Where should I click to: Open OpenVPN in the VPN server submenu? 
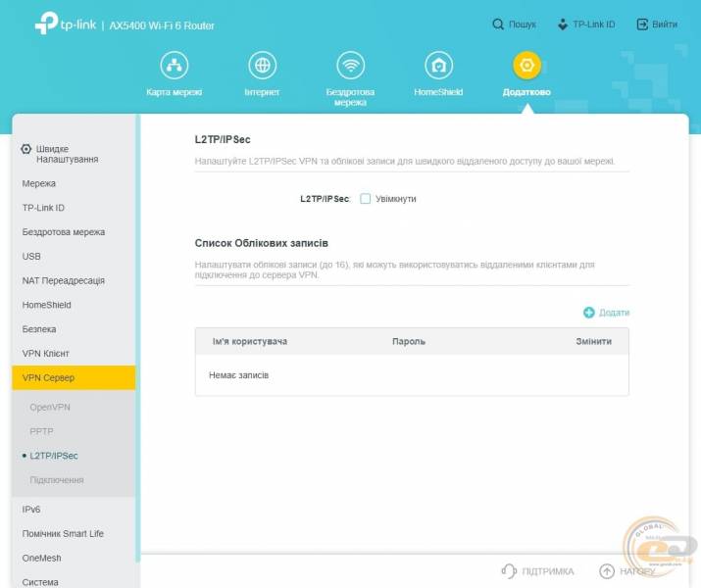(50, 407)
